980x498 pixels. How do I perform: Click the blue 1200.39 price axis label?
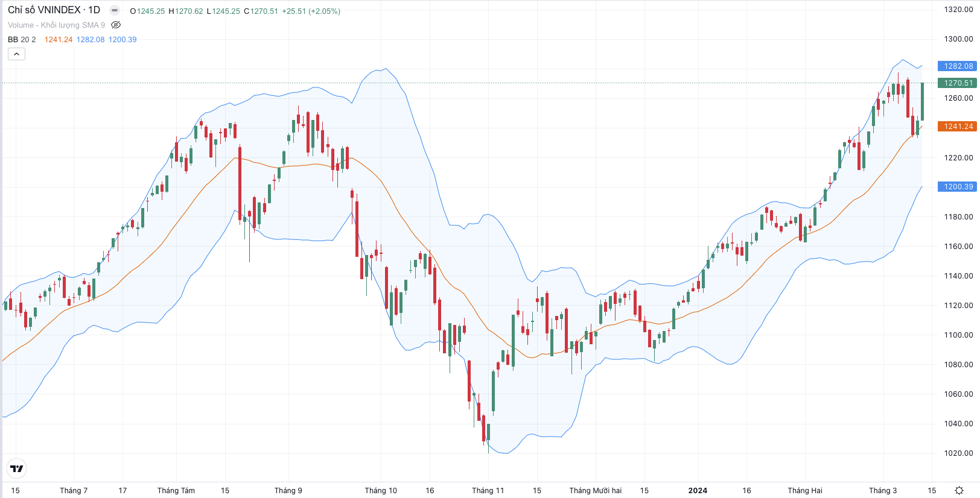(x=957, y=187)
